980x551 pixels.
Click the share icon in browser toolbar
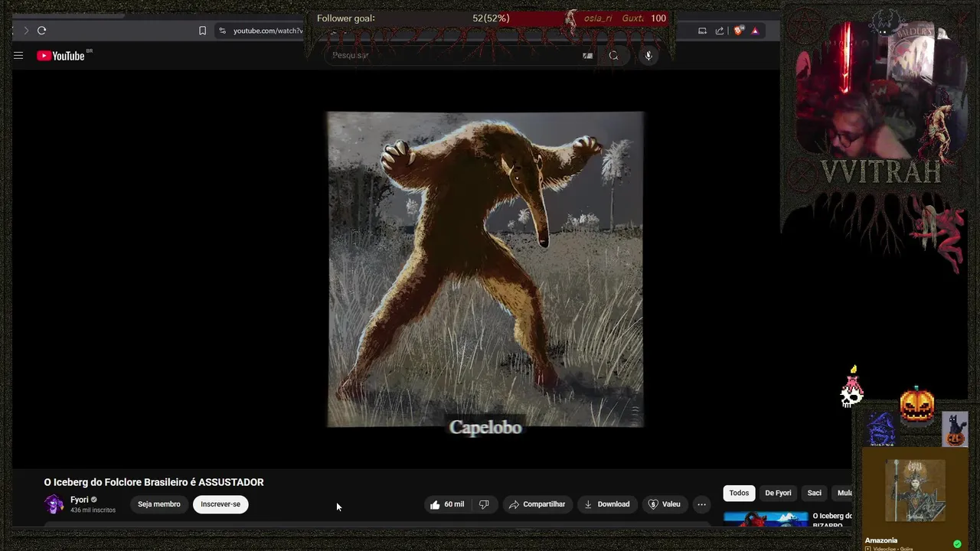tap(720, 31)
